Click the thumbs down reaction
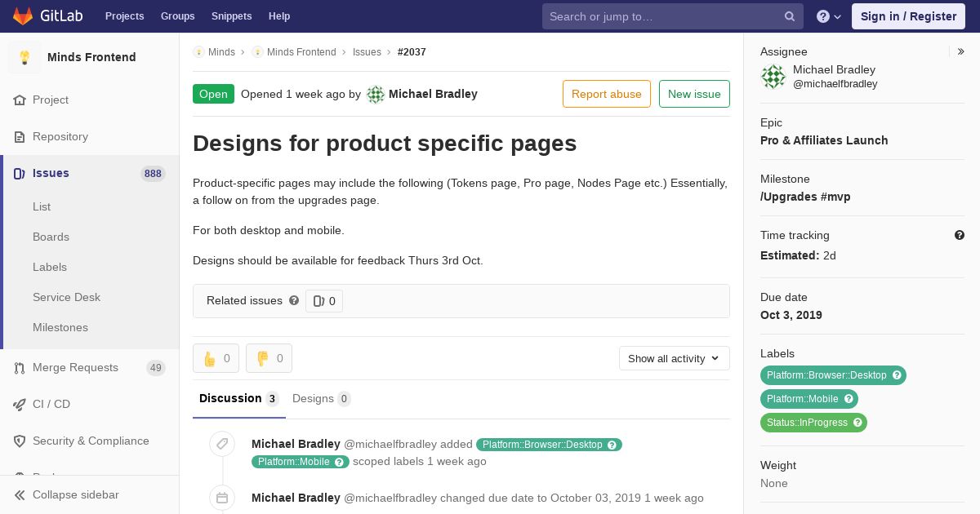This screenshot has width=980, height=514. pyautogui.click(x=269, y=358)
